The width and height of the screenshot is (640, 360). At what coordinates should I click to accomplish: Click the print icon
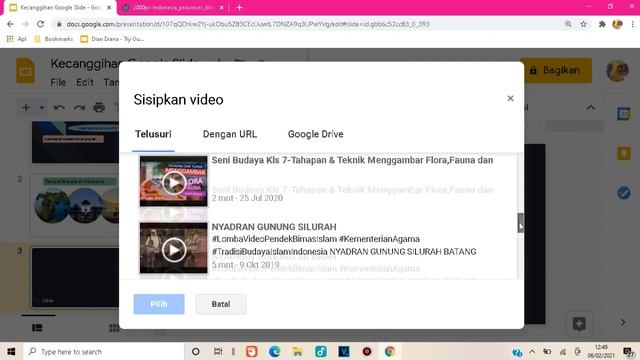99,108
